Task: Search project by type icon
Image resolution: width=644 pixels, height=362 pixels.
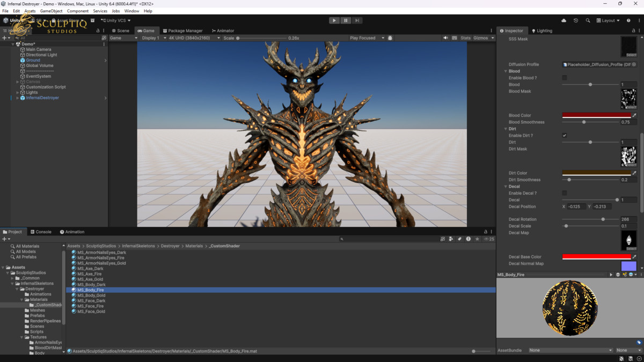Action: (x=451, y=239)
